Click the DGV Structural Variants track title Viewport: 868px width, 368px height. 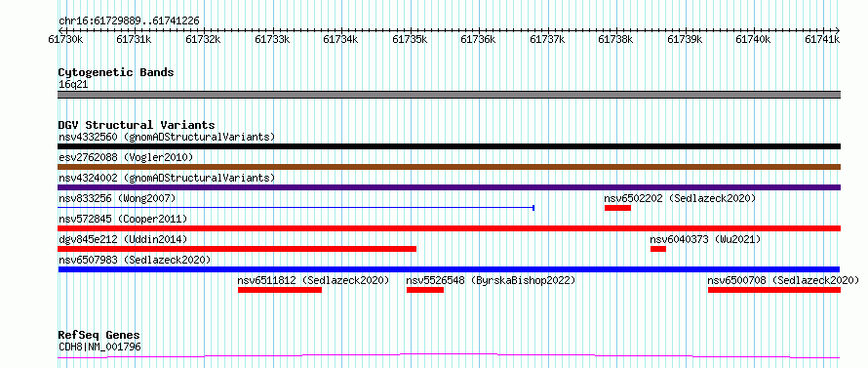(x=137, y=125)
